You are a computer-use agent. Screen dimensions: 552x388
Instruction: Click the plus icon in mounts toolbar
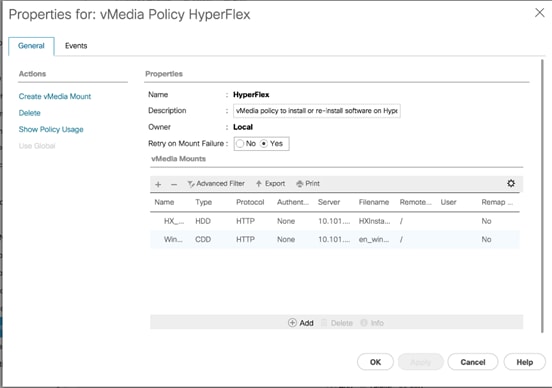(158, 184)
